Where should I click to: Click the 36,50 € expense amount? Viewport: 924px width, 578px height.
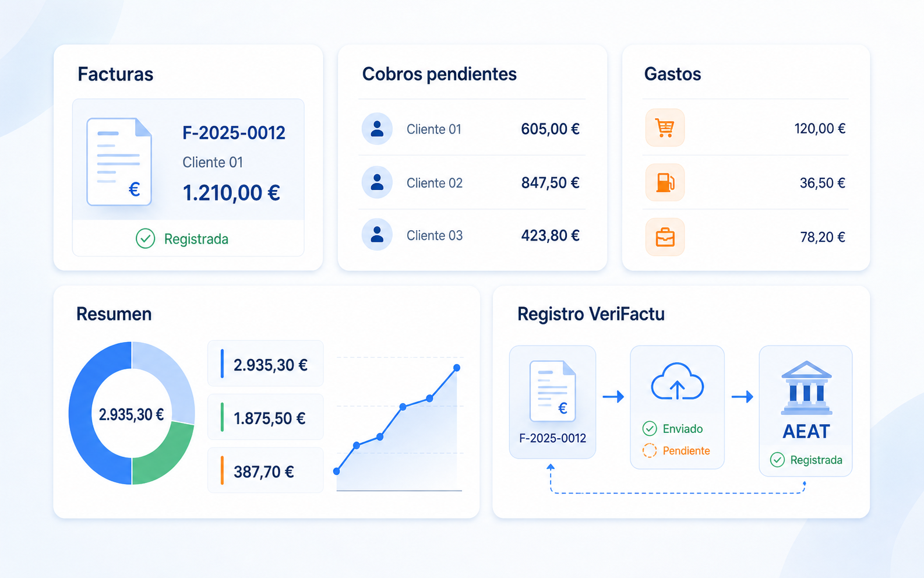point(823,183)
